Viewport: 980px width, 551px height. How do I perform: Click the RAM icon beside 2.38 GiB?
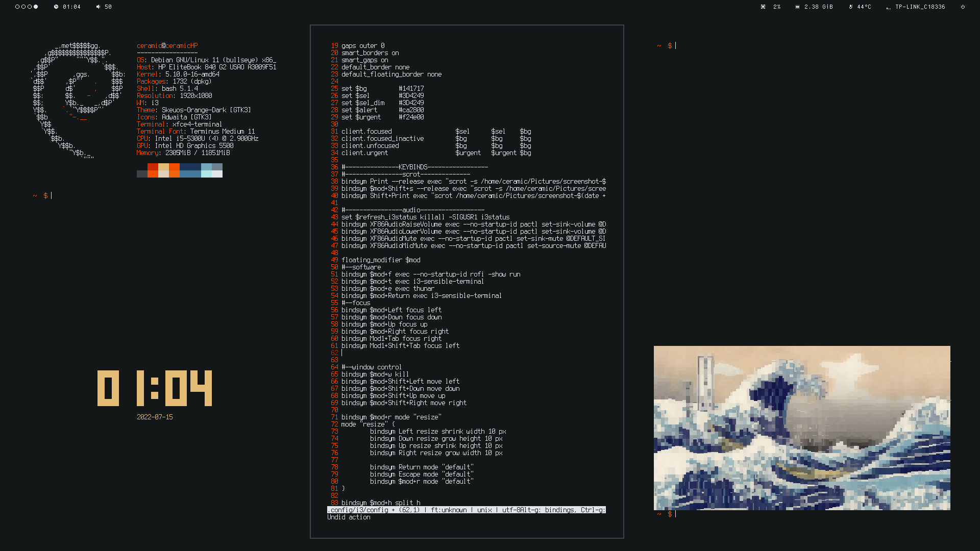coord(797,7)
